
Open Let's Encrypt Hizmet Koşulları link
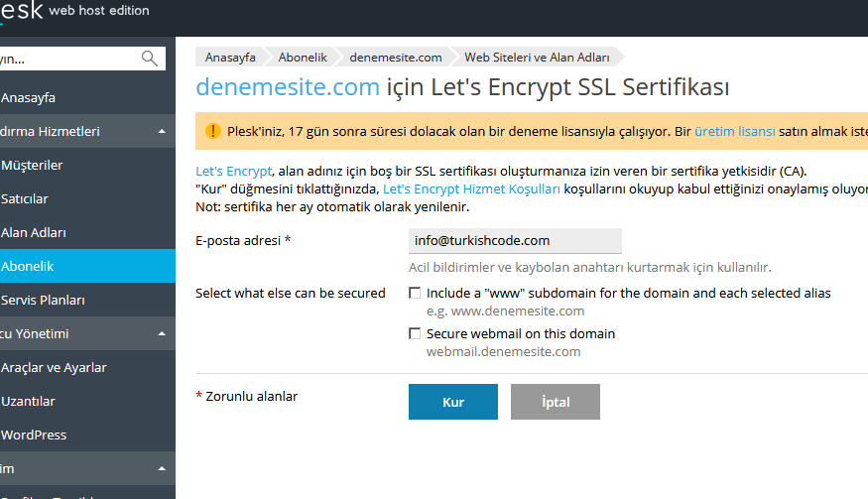click(x=471, y=188)
